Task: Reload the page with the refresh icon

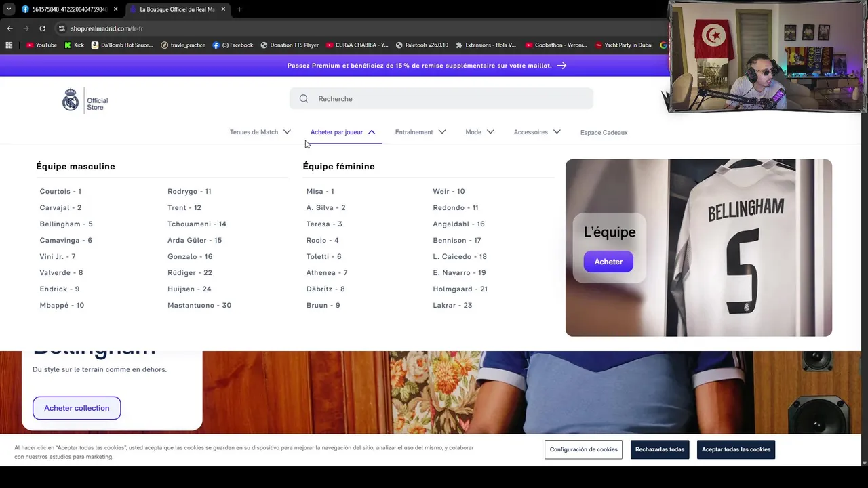Action: tap(42, 28)
